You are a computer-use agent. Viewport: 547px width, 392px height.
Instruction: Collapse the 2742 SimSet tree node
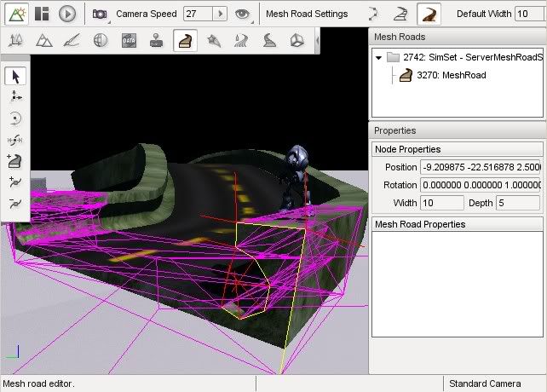point(378,57)
